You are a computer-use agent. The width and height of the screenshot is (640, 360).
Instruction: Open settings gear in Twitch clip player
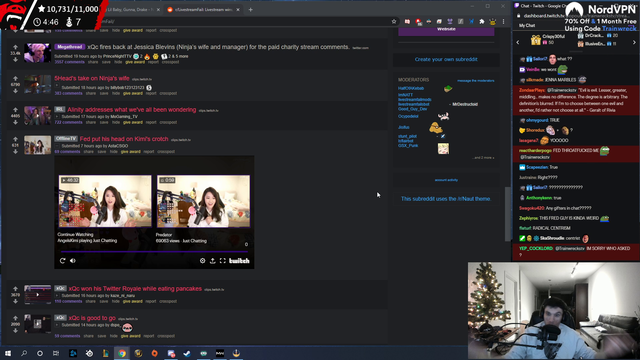(x=202, y=261)
